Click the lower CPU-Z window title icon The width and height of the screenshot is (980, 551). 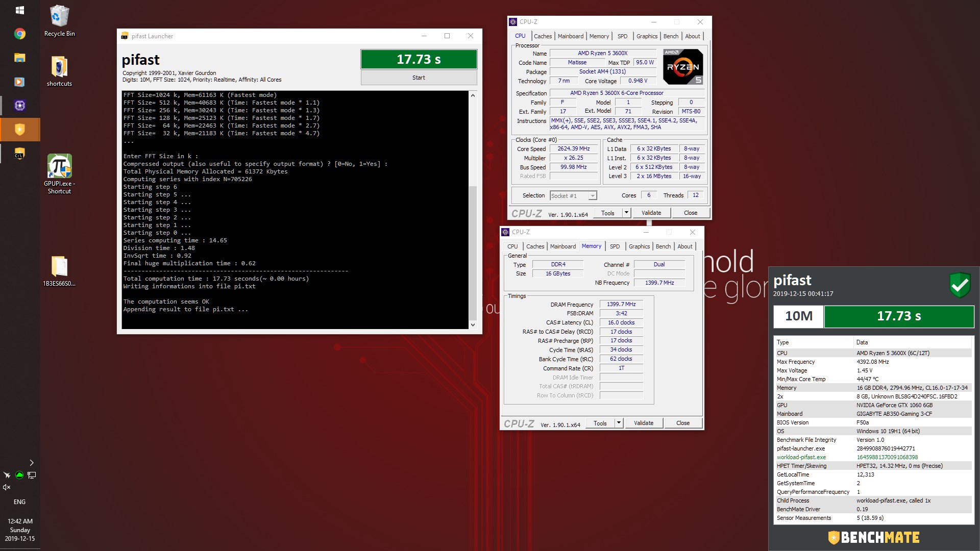[505, 232]
